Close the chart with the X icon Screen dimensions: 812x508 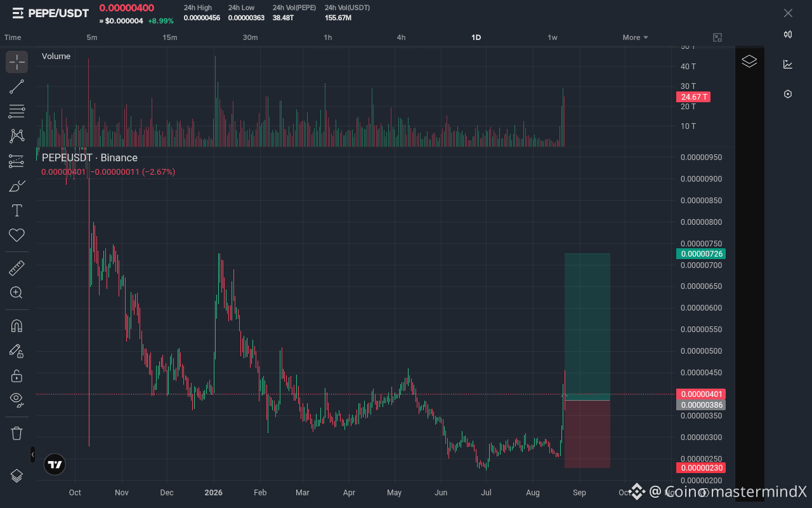pos(788,13)
